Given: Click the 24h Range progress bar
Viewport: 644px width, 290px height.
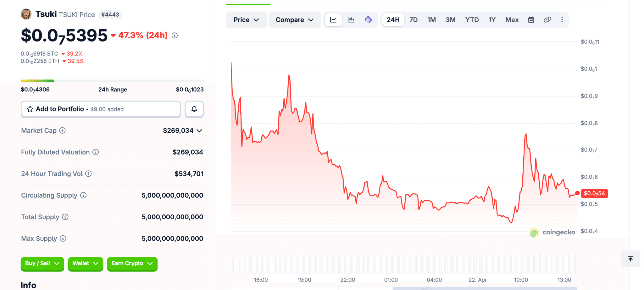Looking at the screenshot, I should (x=112, y=81).
